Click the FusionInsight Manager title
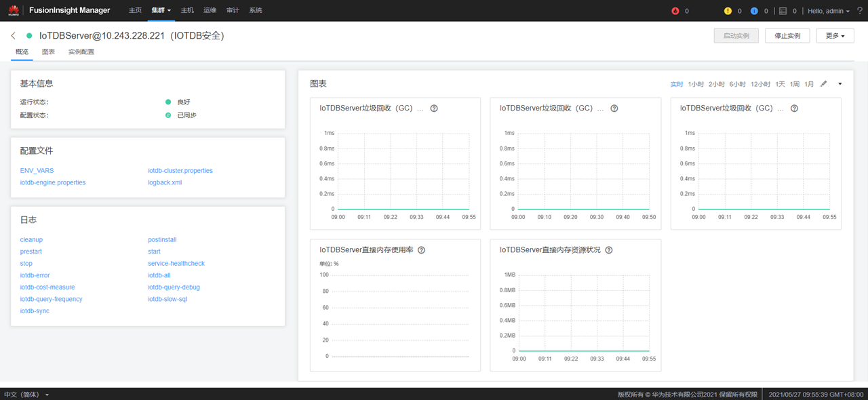 70,11
